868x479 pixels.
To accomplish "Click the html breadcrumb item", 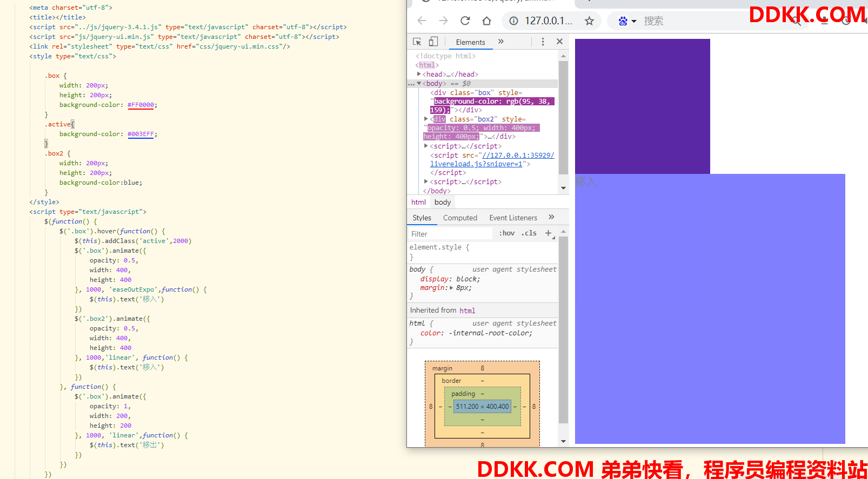I will (x=418, y=202).
